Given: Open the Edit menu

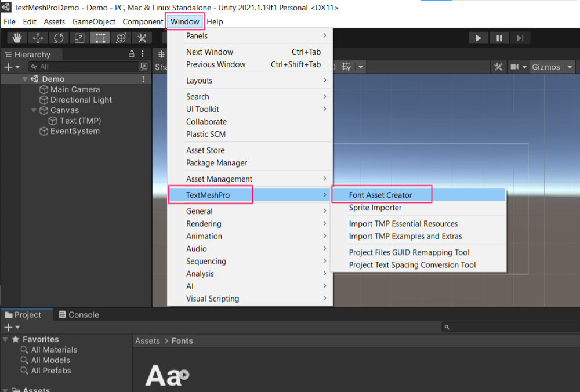Looking at the screenshot, I should click(30, 22).
